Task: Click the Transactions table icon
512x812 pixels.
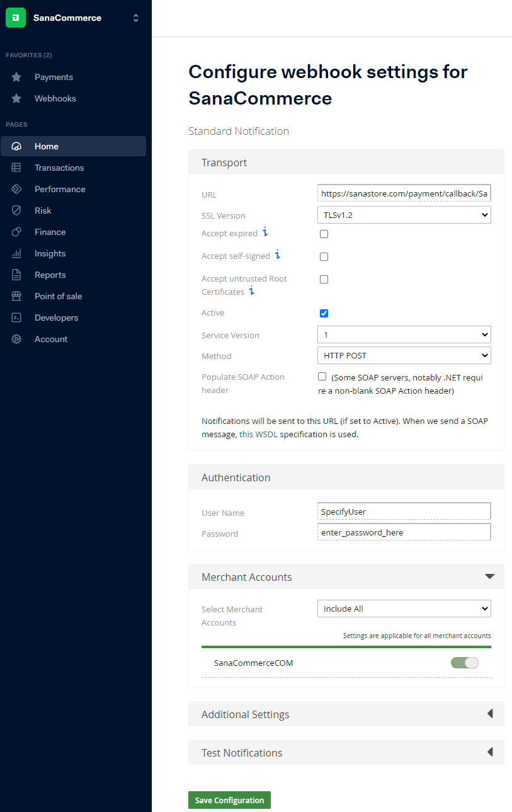Action: point(16,168)
